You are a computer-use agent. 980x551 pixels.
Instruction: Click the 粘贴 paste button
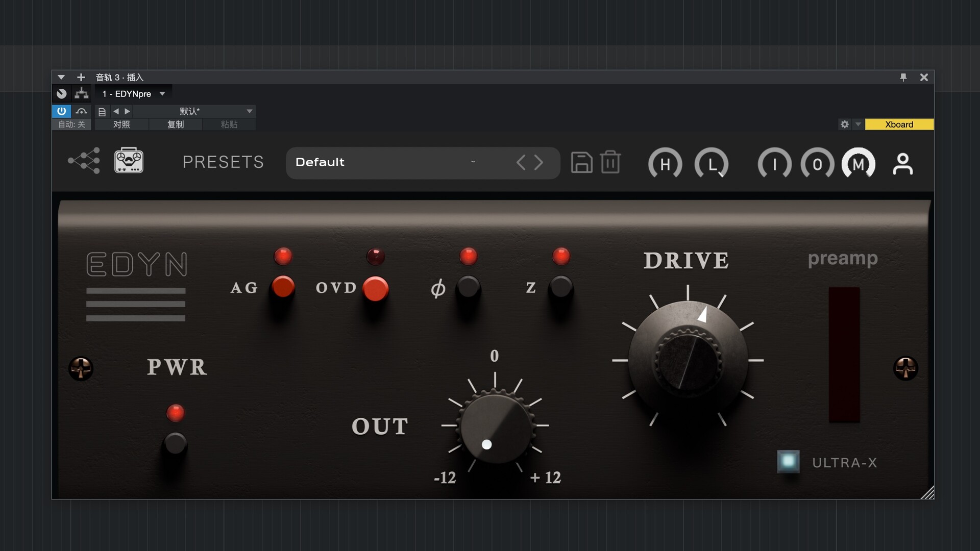[x=229, y=124]
